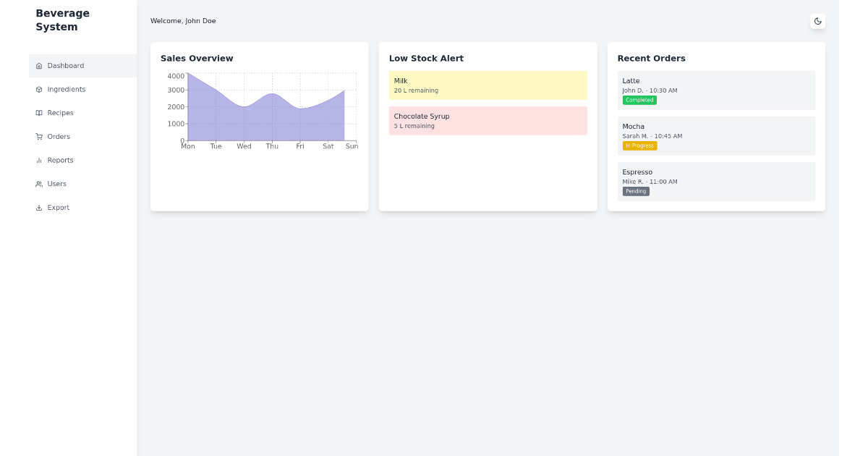
Task: Open the Milk low stock alert
Action: [x=488, y=85]
